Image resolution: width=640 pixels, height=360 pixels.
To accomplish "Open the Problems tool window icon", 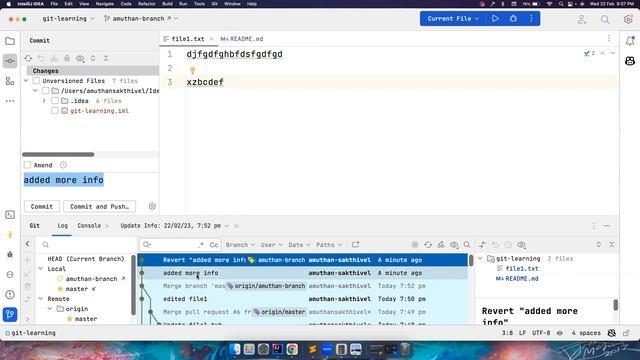I will coord(10,295).
